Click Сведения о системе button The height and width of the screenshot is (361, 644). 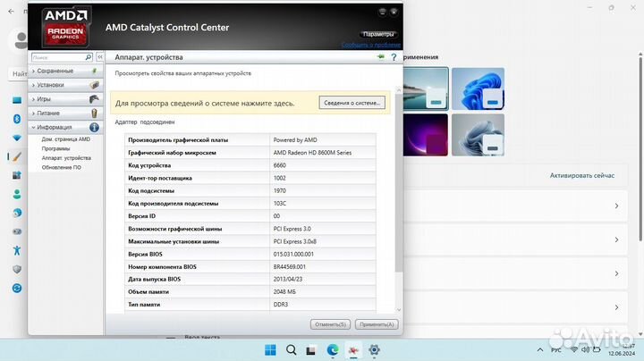[352, 103]
